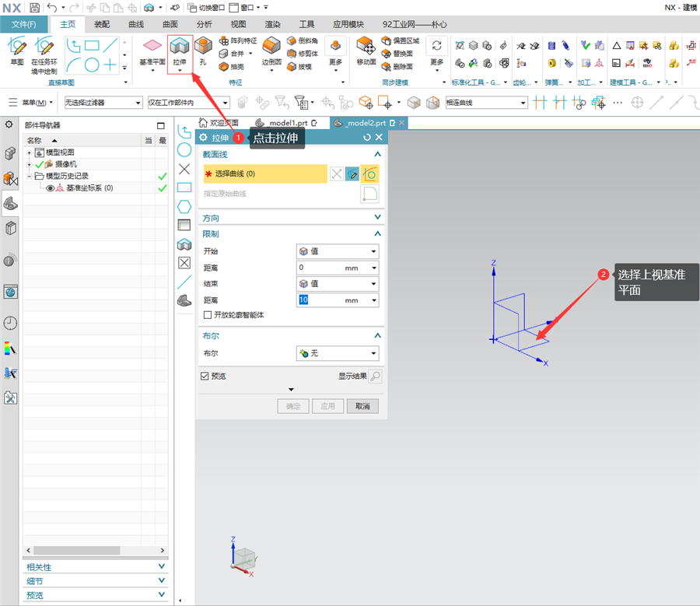Click the curve selection icon next to sketch section
700x606 pixels.
(369, 173)
